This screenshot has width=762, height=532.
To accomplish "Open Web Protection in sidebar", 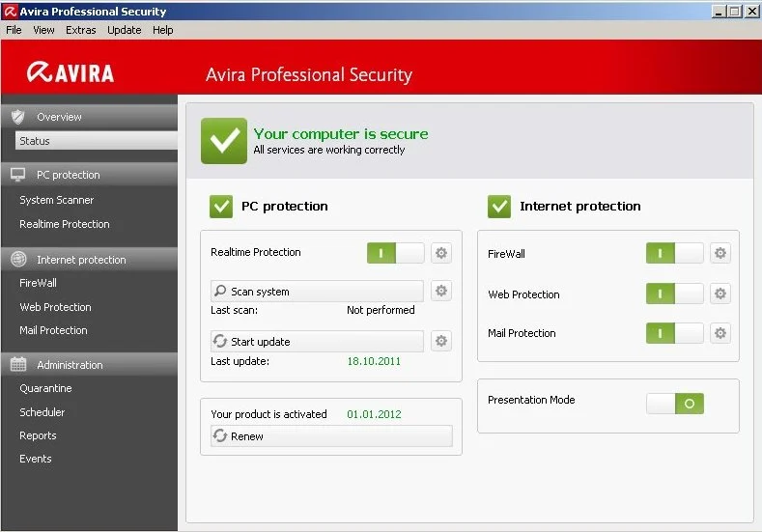I will pyautogui.click(x=55, y=307).
